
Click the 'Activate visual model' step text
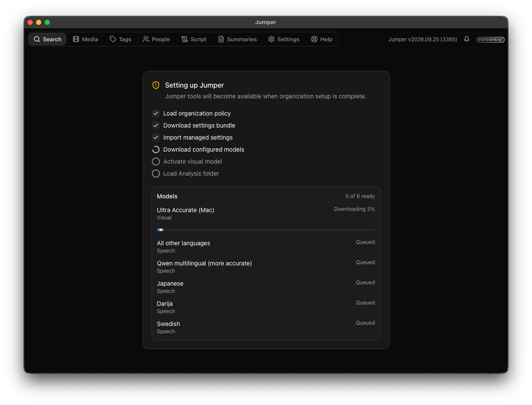[192, 161]
